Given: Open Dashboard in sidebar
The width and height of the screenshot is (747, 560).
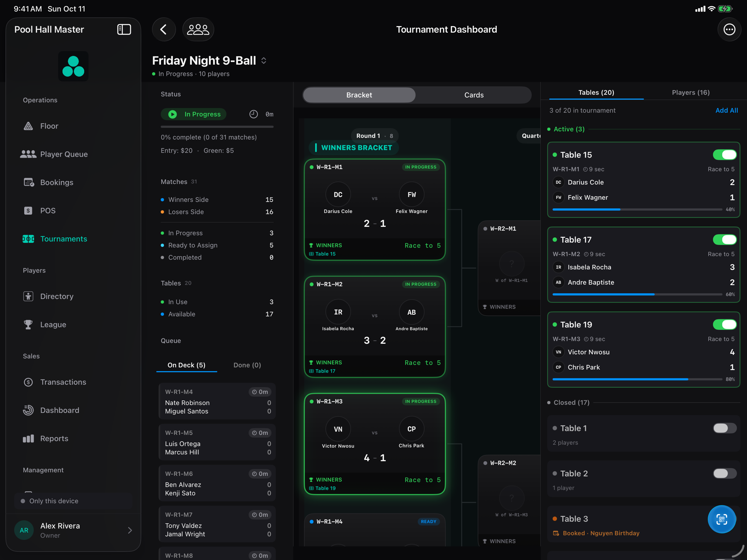Looking at the screenshot, I should 73,410.
